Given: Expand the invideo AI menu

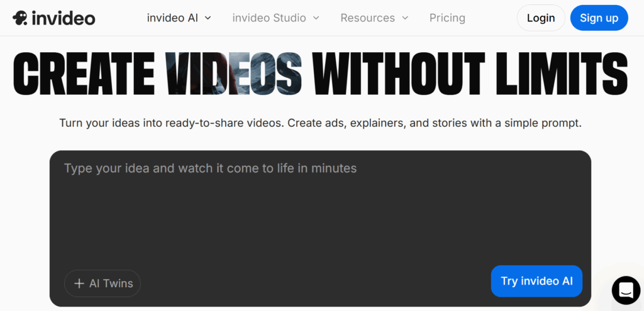Looking at the screenshot, I should (179, 18).
